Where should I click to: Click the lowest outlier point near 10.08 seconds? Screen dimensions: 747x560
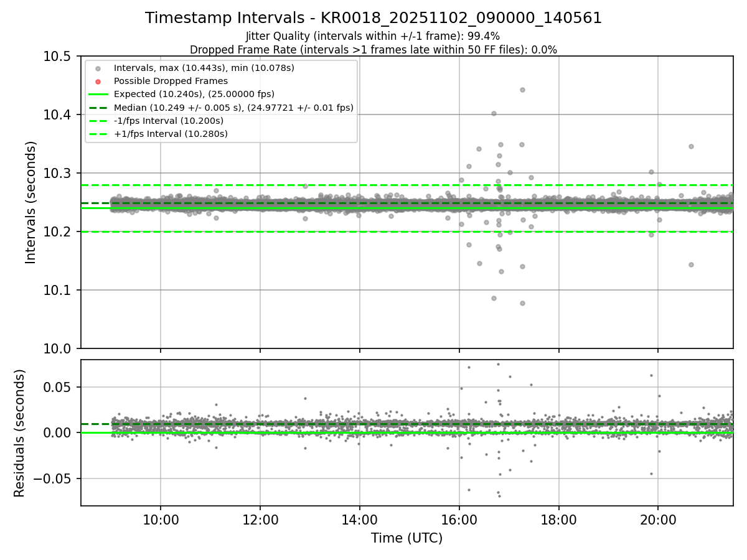pyautogui.click(x=522, y=303)
